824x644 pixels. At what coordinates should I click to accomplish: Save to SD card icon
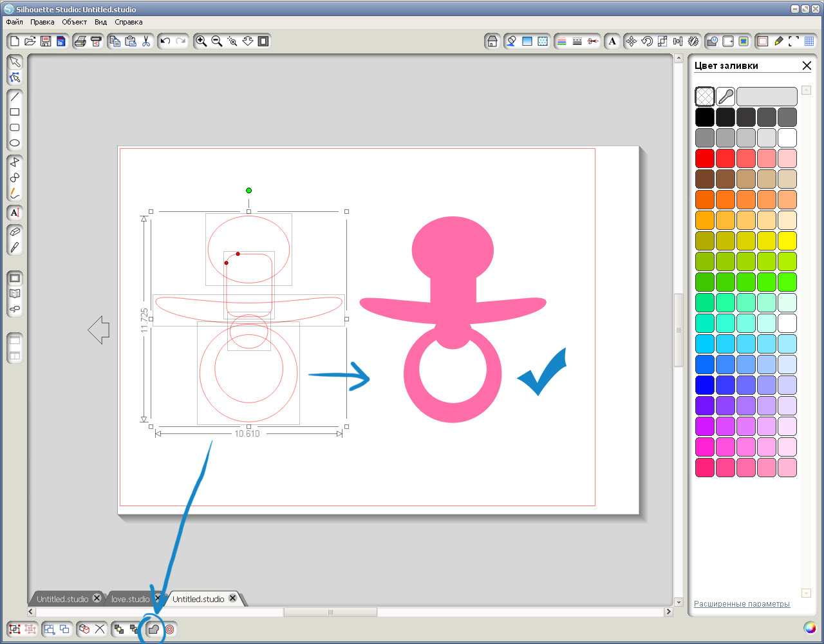point(61,41)
